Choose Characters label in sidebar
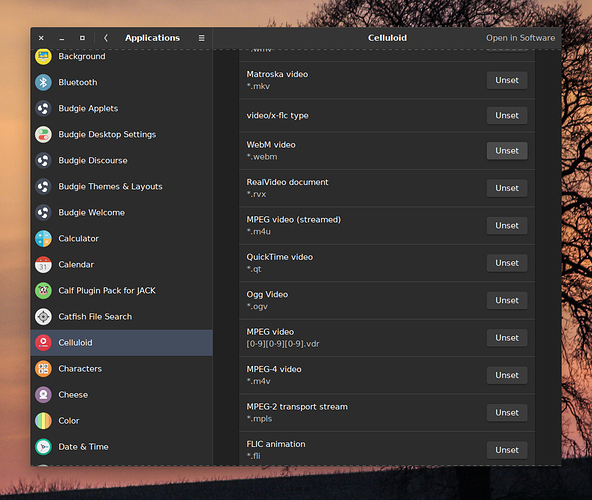The height and width of the screenshot is (500, 592). (x=80, y=369)
